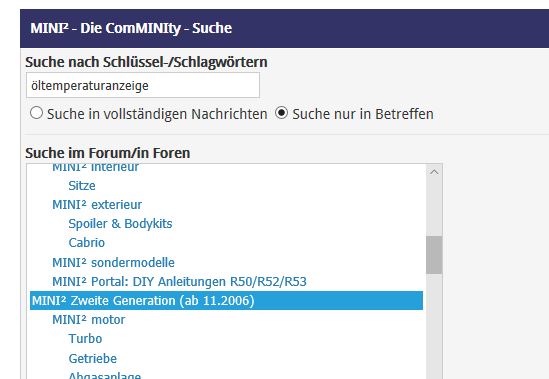This screenshot has height=379, width=549.
Task: Select 'Suche nur in Betreffen' radio button
Action: click(282, 113)
